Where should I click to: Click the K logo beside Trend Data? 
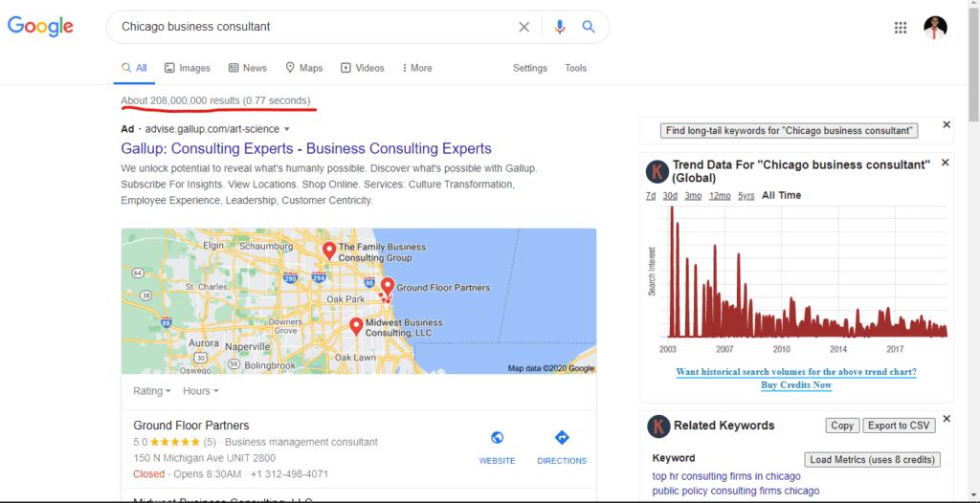click(x=657, y=171)
